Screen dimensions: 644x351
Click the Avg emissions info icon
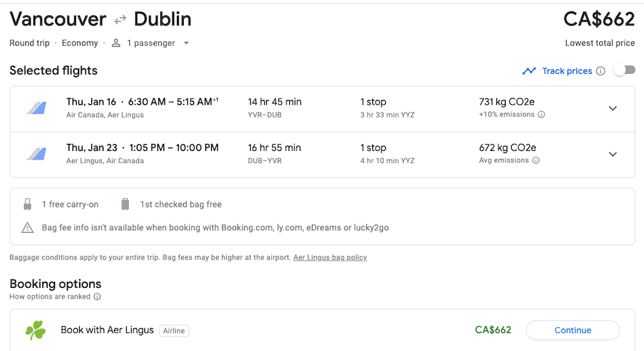(535, 160)
